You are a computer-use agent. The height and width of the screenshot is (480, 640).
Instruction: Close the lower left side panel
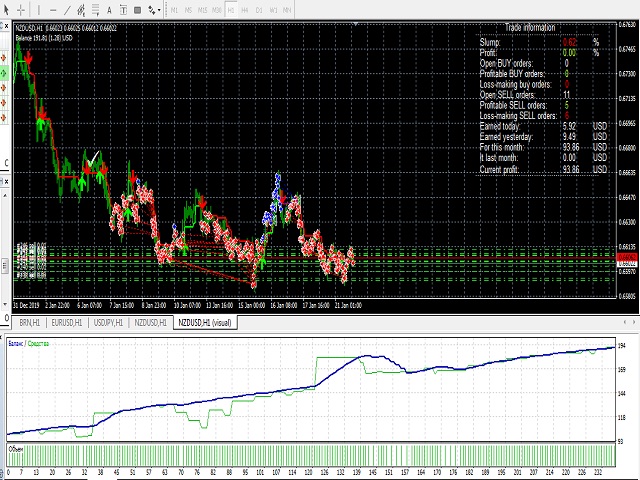7,180
